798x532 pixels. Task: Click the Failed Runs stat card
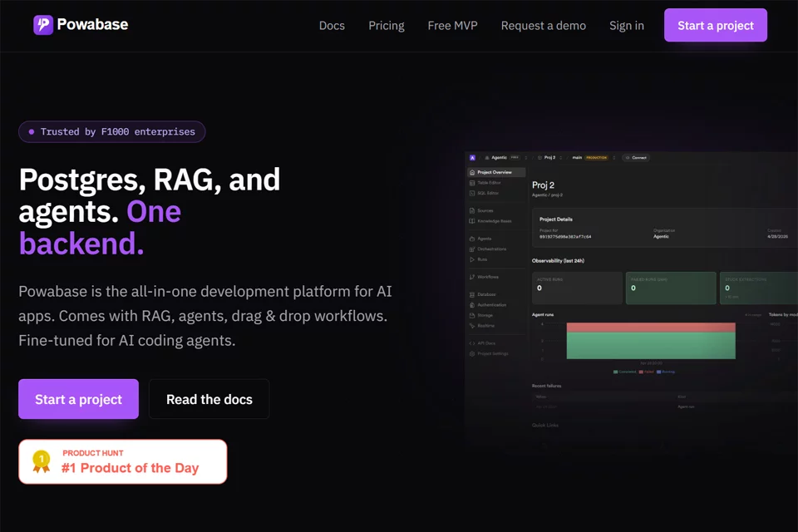click(671, 288)
